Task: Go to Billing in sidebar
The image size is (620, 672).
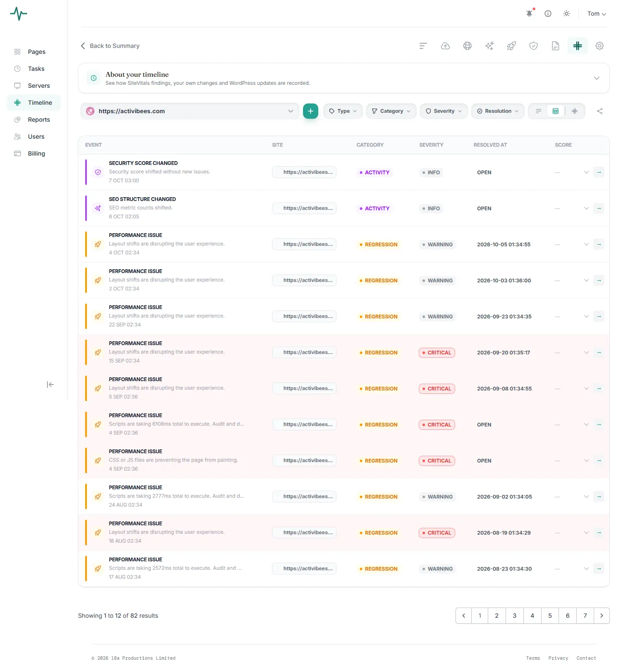Action: pos(34,153)
